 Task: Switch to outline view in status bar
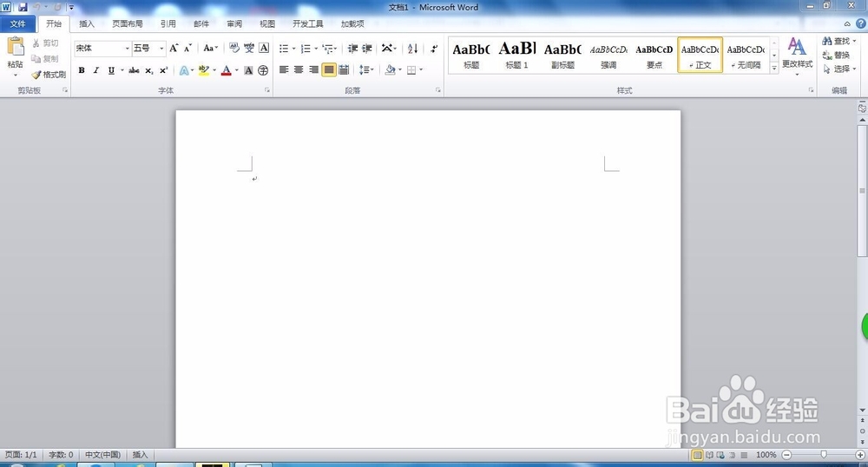(x=733, y=455)
